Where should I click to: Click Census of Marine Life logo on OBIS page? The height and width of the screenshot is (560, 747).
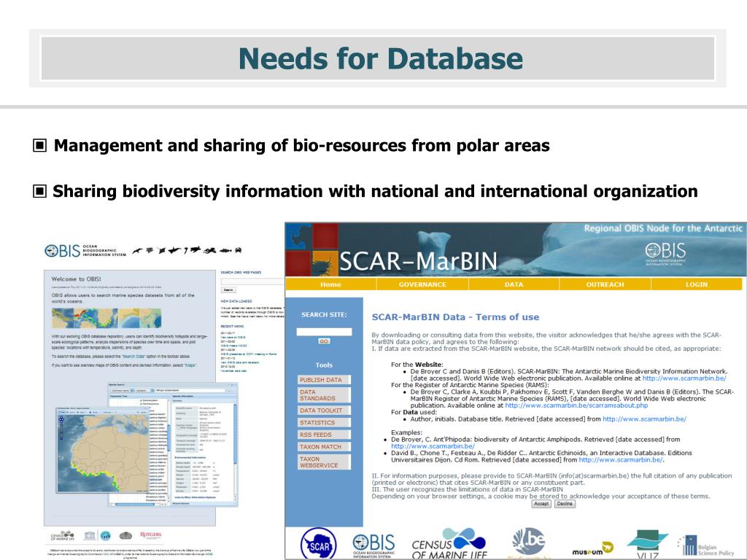pos(63,535)
